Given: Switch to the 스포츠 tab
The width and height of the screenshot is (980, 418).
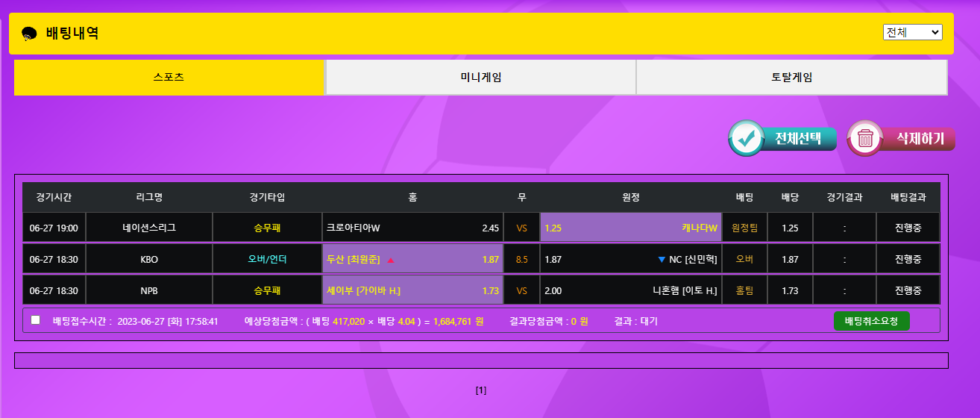Looking at the screenshot, I should point(169,78).
